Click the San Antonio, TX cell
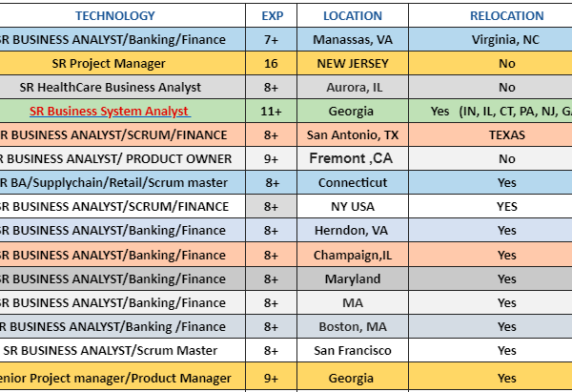This screenshot has height=392, width=572. 353,134
